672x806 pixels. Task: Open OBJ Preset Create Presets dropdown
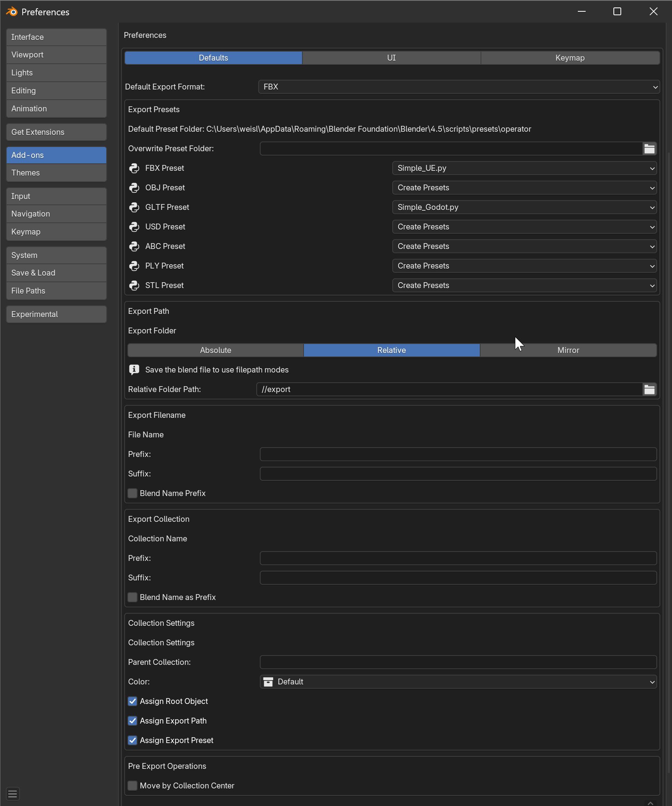[524, 188]
